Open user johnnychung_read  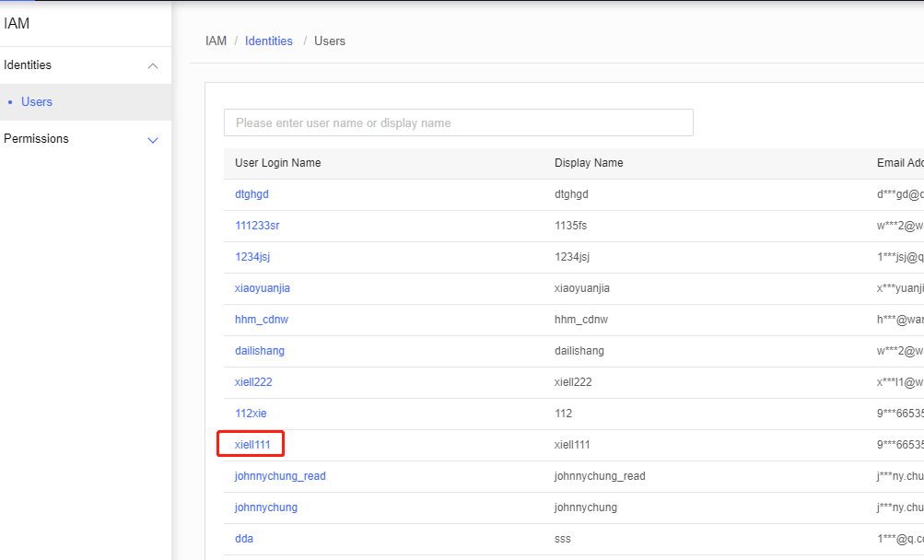tap(280, 475)
